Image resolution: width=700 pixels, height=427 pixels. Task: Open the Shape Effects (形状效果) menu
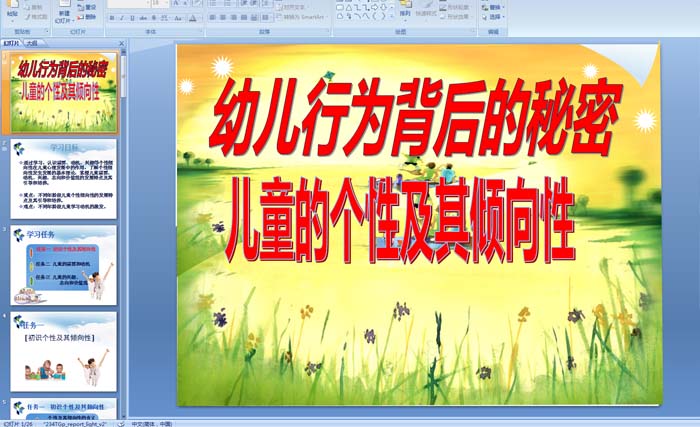tap(454, 17)
